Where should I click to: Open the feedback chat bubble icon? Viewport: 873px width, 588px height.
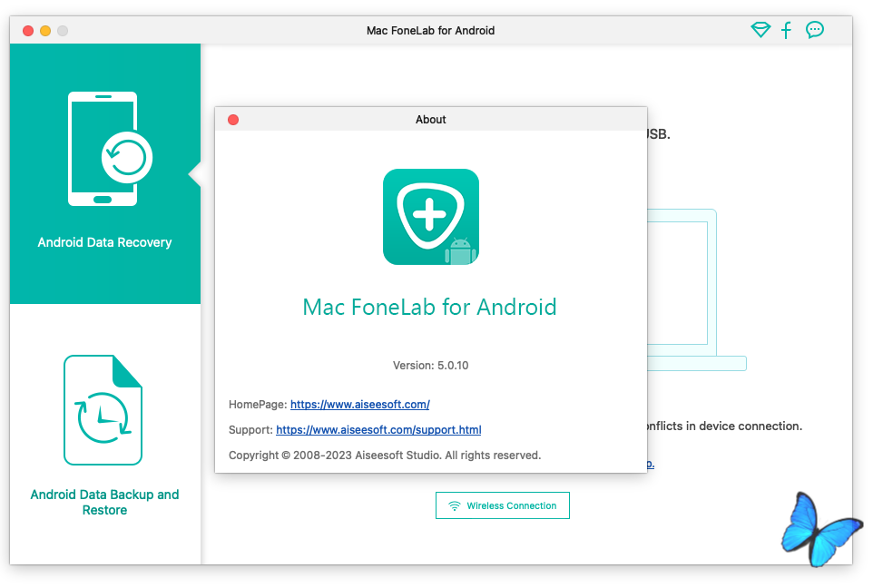pyautogui.click(x=815, y=30)
